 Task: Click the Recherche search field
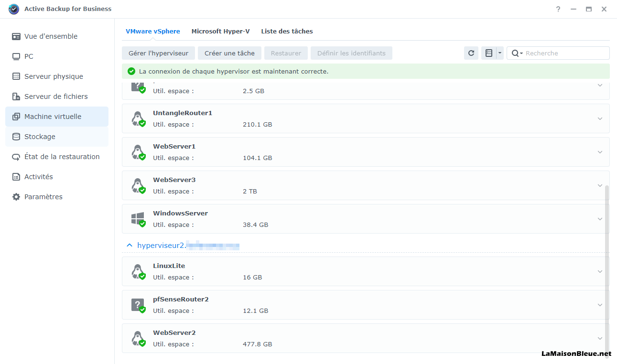coord(564,53)
